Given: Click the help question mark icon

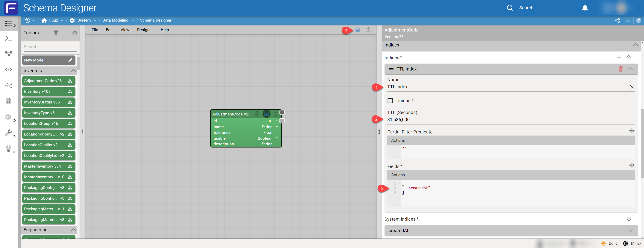Looking at the screenshot, I should click(x=639, y=20).
